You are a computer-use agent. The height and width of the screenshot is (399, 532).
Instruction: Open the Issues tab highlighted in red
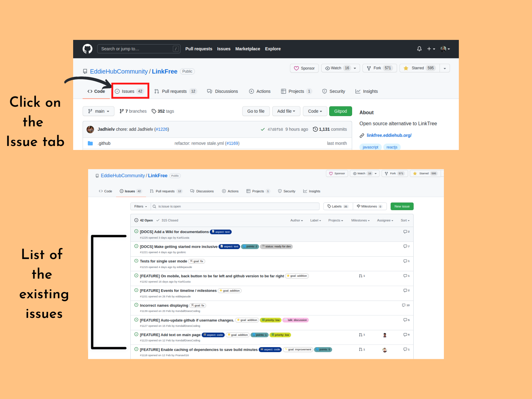130,91
